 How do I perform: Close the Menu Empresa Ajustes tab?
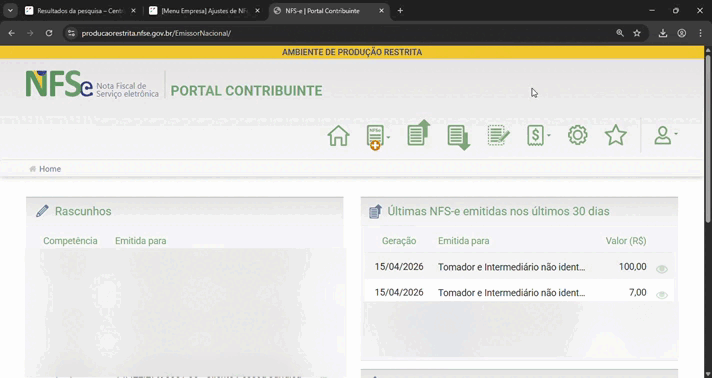tap(257, 10)
